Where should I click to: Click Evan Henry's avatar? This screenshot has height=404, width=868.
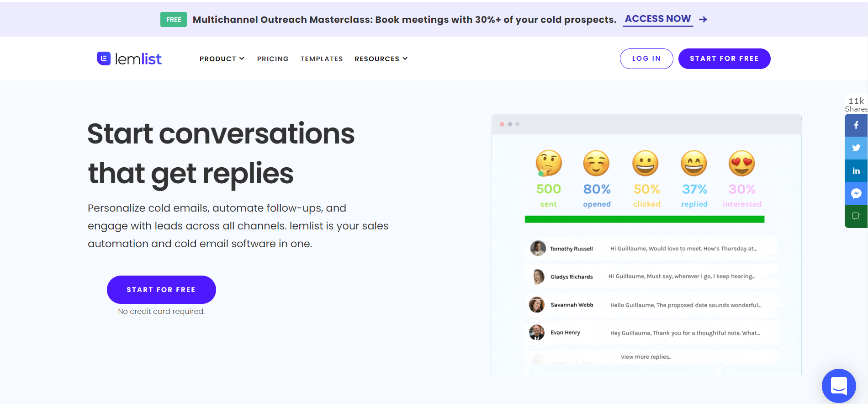[537, 333]
